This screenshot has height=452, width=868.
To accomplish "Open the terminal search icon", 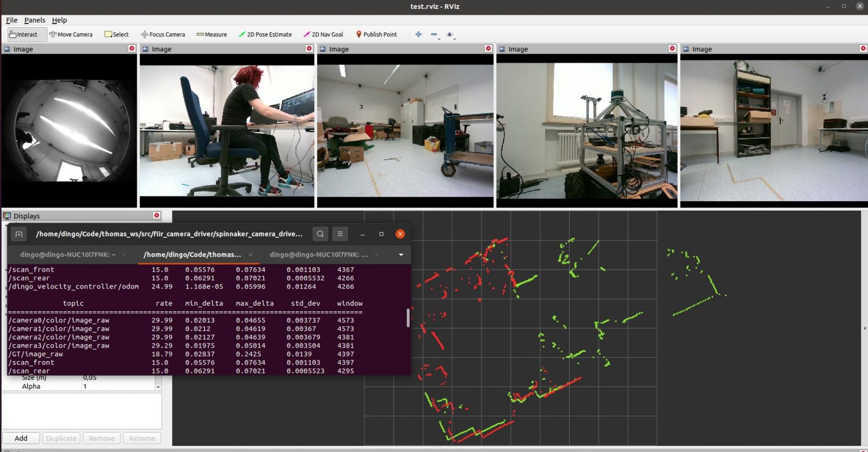I will click(320, 233).
